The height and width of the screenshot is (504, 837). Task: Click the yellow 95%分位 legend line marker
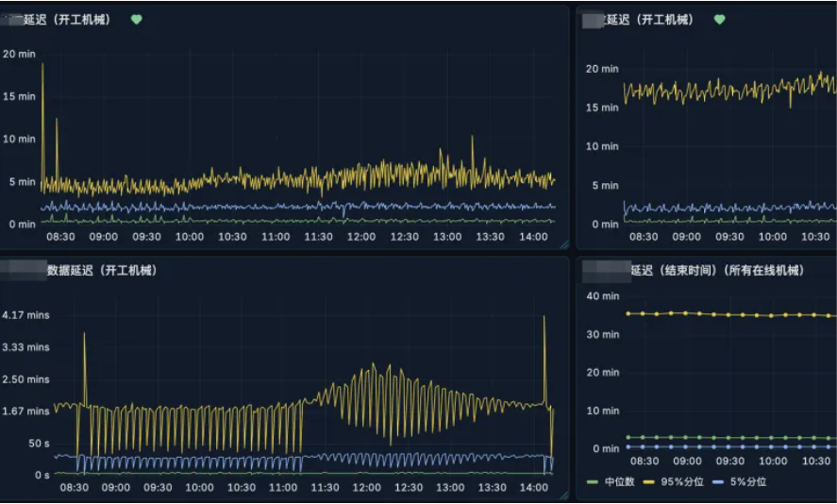coord(647,482)
